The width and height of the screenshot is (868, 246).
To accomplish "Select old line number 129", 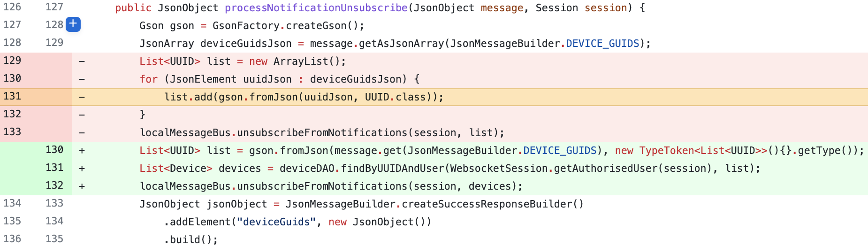I will [x=12, y=61].
